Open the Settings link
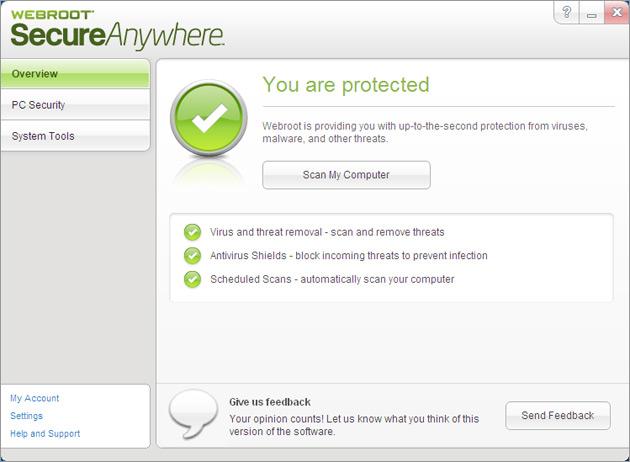This screenshot has height=462, width=630. (27, 416)
